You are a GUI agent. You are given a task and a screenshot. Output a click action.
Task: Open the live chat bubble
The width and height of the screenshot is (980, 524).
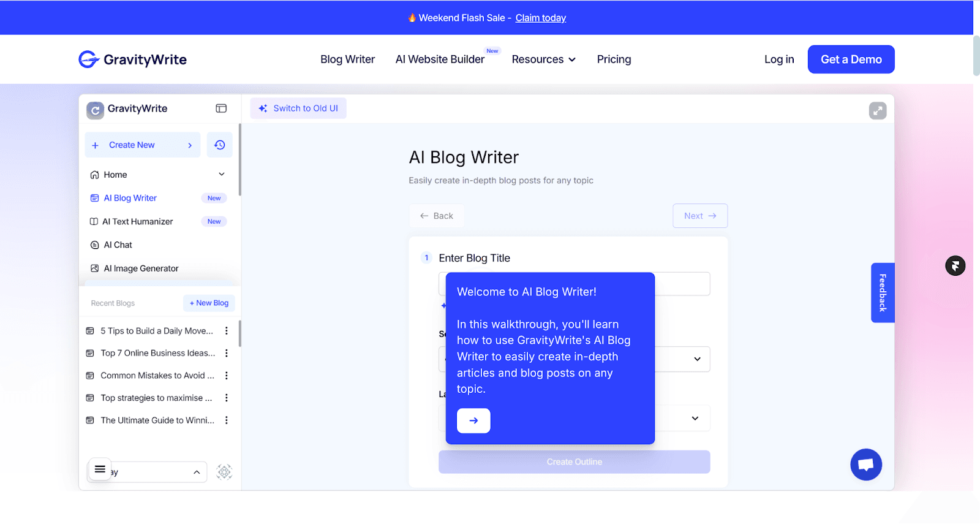(866, 465)
